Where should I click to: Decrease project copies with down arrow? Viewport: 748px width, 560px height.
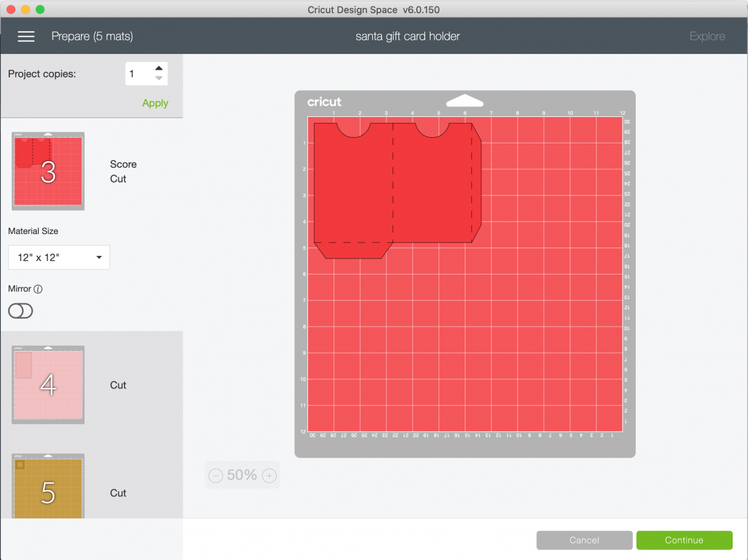pyautogui.click(x=159, y=78)
